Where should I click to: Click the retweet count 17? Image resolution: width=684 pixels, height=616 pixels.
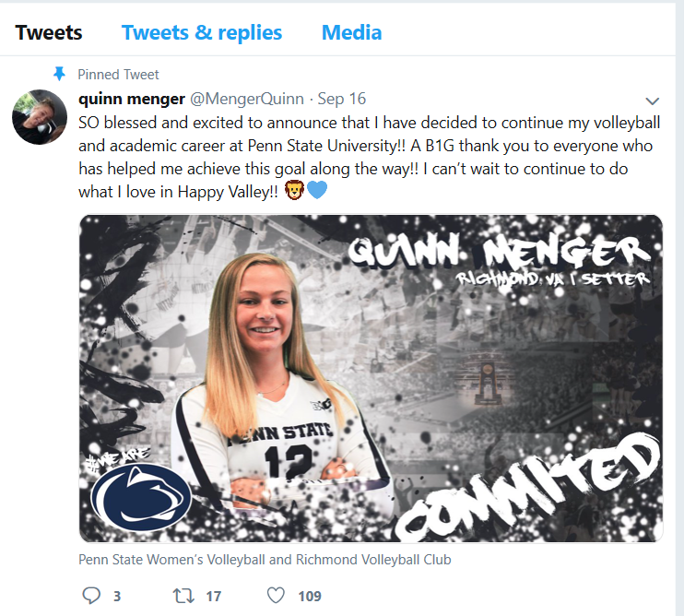click(213, 597)
